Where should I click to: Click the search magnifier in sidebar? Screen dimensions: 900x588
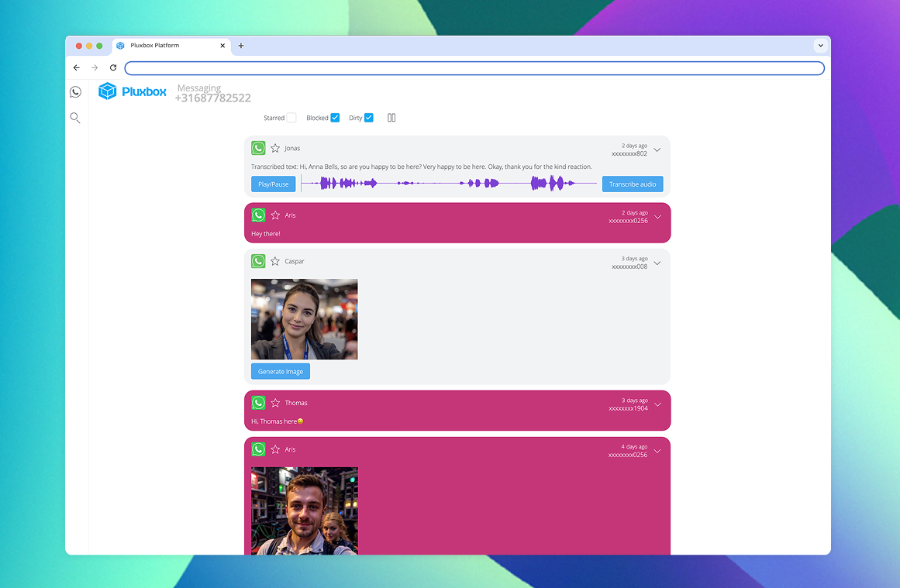pos(75,118)
